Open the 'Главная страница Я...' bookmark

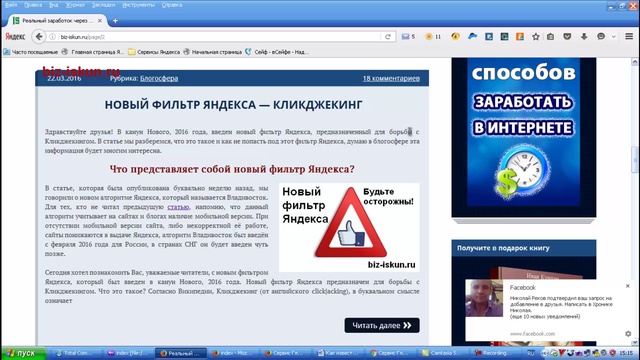pos(93,52)
